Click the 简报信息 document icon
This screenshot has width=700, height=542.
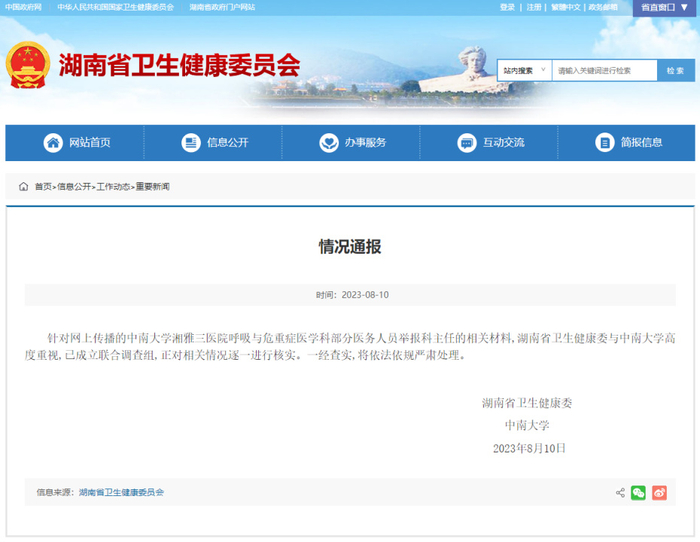(604, 143)
